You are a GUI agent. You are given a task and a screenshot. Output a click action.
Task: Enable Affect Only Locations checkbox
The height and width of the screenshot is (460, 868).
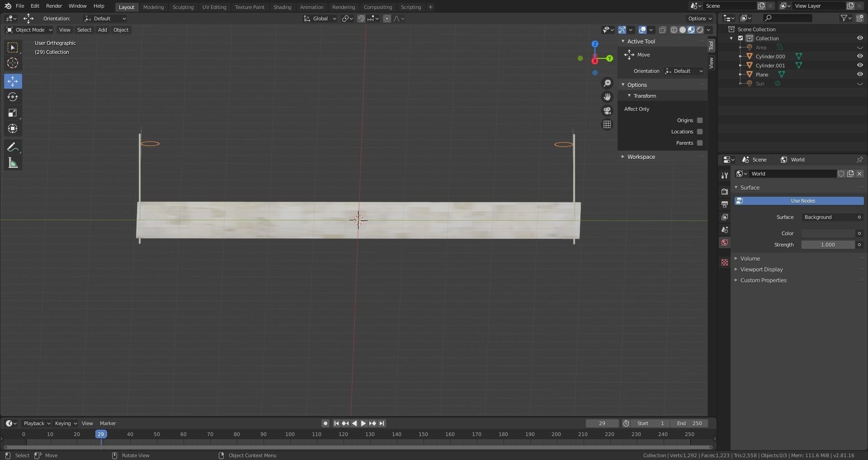(700, 132)
